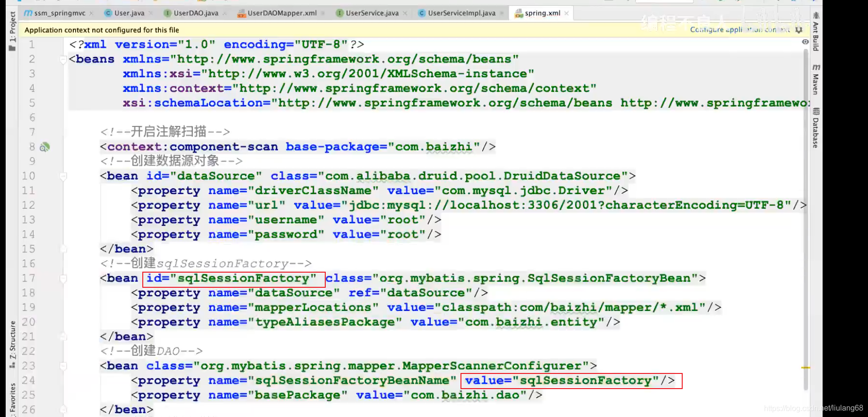Open the Maven tool window

(x=816, y=79)
